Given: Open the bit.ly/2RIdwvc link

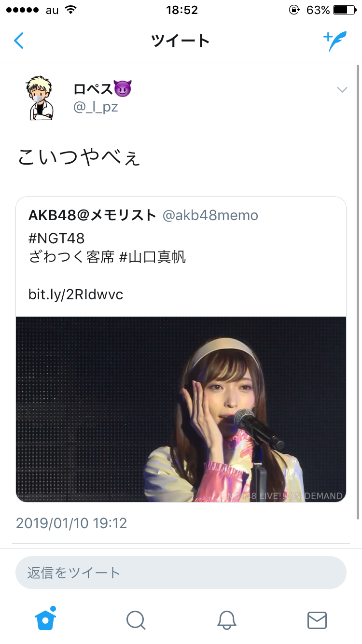Looking at the screenshot, I should pos(76,294).
